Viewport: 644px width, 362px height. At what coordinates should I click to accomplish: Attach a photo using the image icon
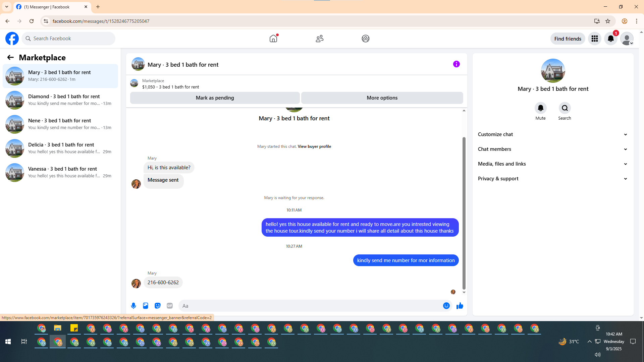click(x=146, y=306)
